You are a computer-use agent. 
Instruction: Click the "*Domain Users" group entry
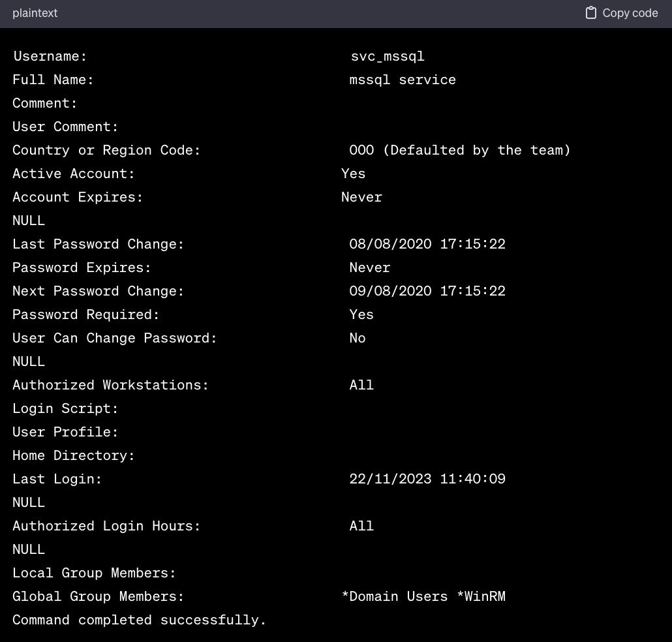click(394, 596)
